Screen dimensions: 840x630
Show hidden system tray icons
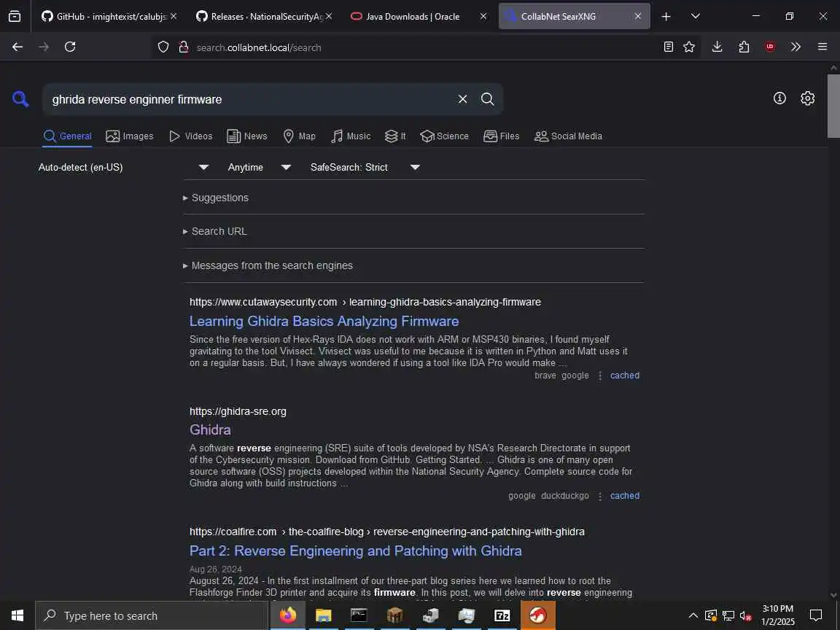(693, 615)
